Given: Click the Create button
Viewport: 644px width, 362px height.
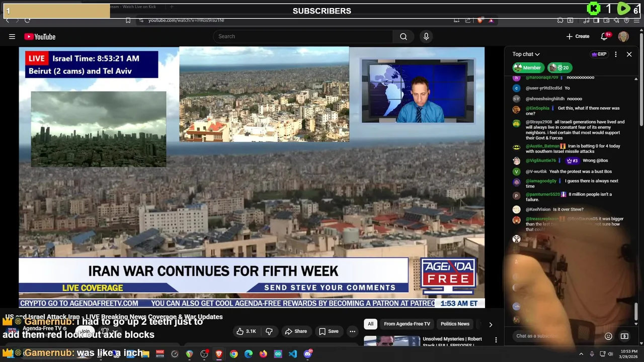Looking at the screenshot, I should [x=578, y=36].
